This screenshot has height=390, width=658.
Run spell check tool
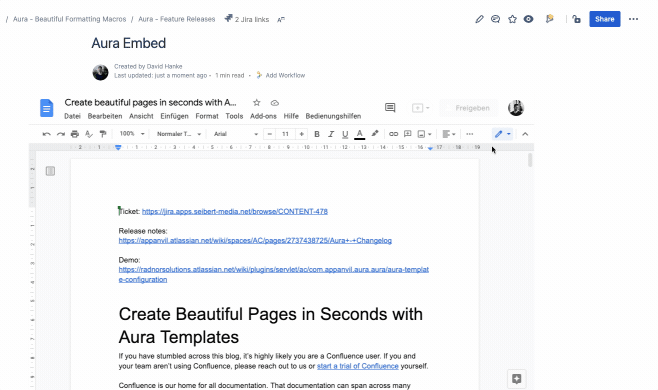point(89,134)
